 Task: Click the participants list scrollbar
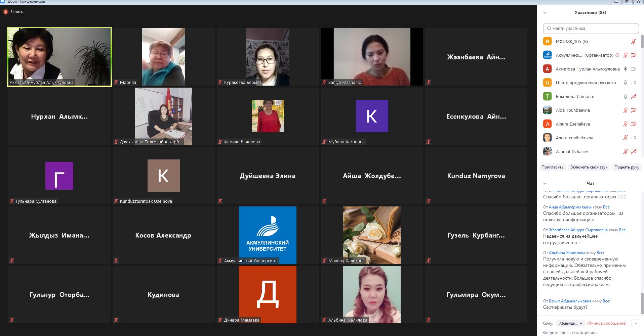click(x=642, y=42)
